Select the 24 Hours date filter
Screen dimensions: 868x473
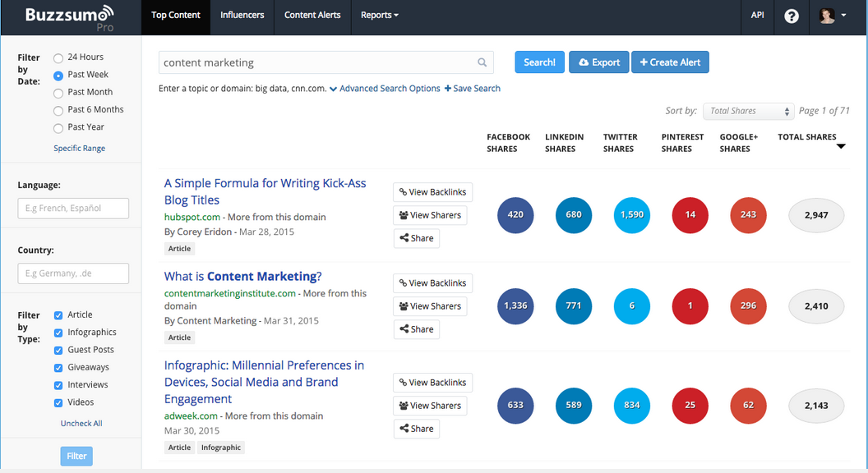(58, 57)
